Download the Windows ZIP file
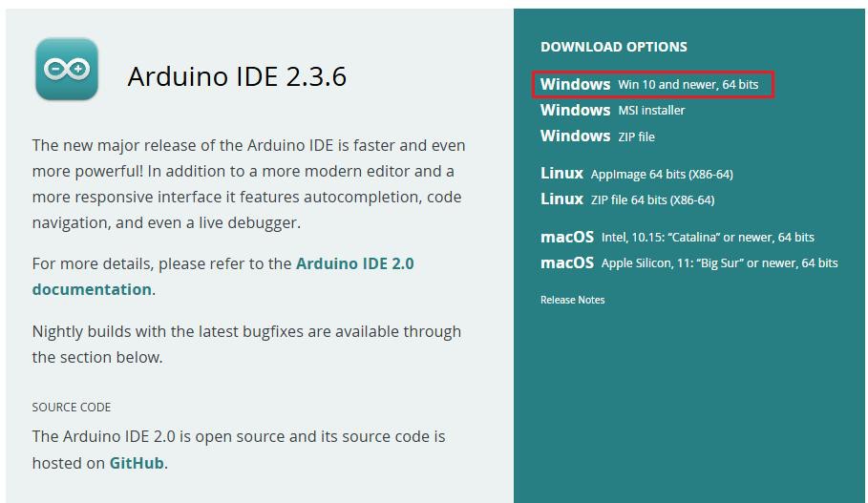 598,136
